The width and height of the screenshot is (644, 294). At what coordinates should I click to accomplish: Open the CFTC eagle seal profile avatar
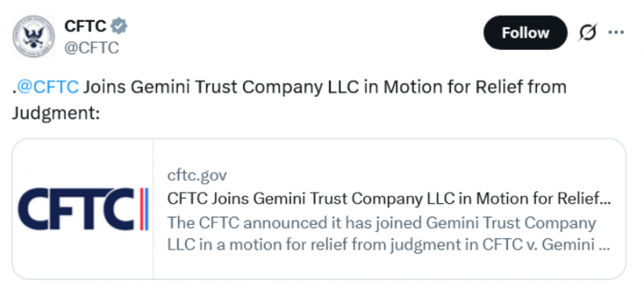pos(33,36)
